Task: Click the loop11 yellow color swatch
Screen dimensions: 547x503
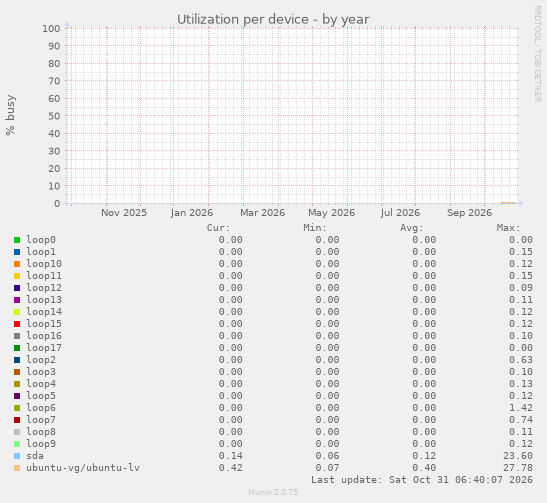Action: [x=17, y=276]
